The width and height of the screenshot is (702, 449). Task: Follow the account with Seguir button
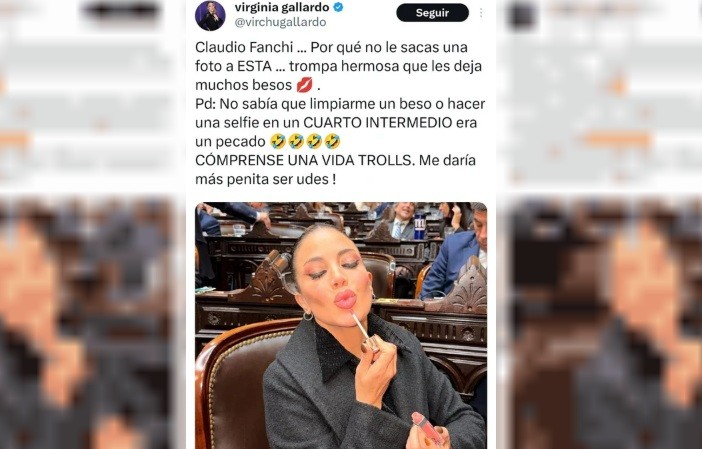[432, 13]
